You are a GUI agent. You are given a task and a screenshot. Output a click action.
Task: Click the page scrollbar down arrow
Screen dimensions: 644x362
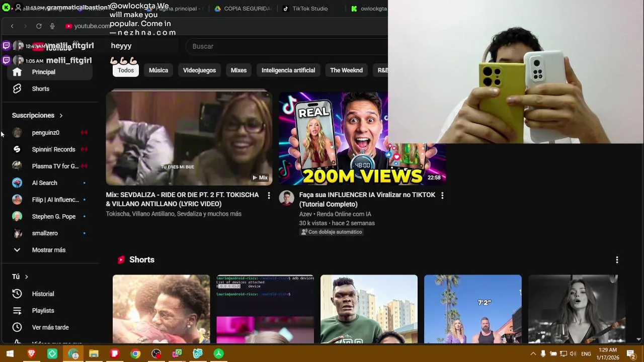pos(639,340)
